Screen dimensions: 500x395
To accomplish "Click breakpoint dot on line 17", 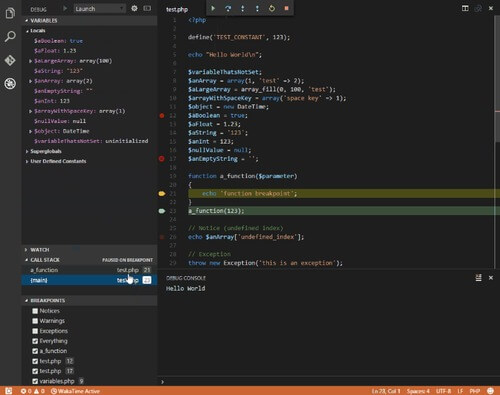I will [x=162, y=159].
